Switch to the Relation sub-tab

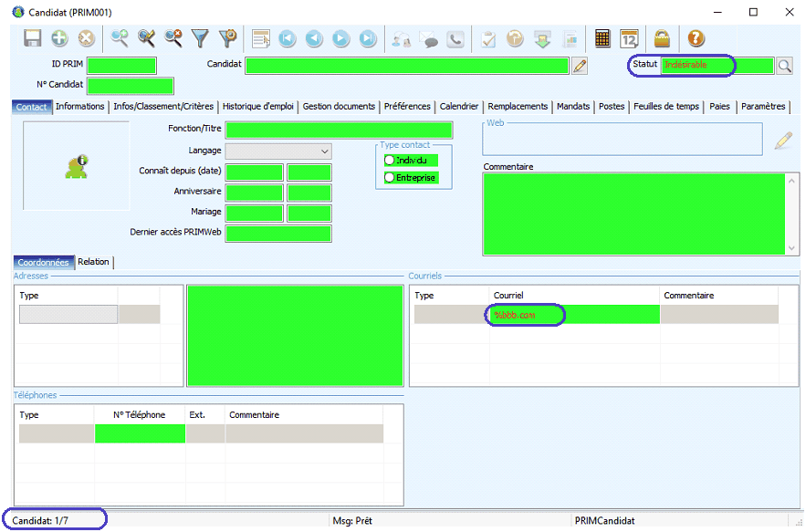coord(93,262)
